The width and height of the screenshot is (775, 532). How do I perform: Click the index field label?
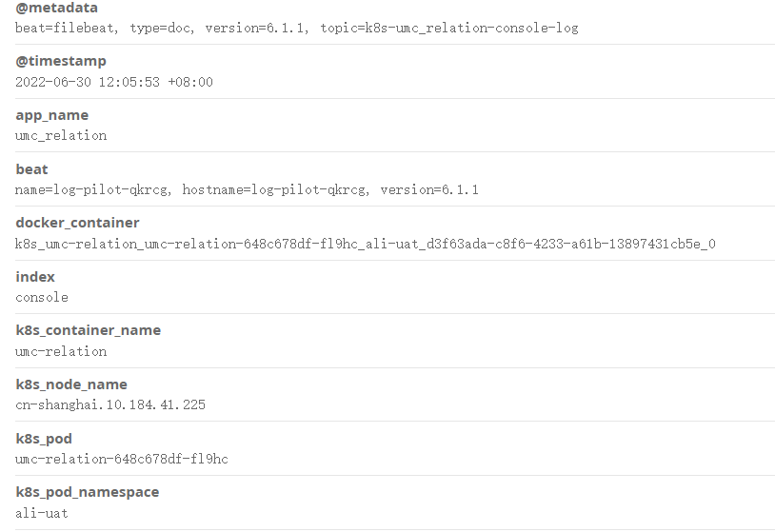[35, 277]
